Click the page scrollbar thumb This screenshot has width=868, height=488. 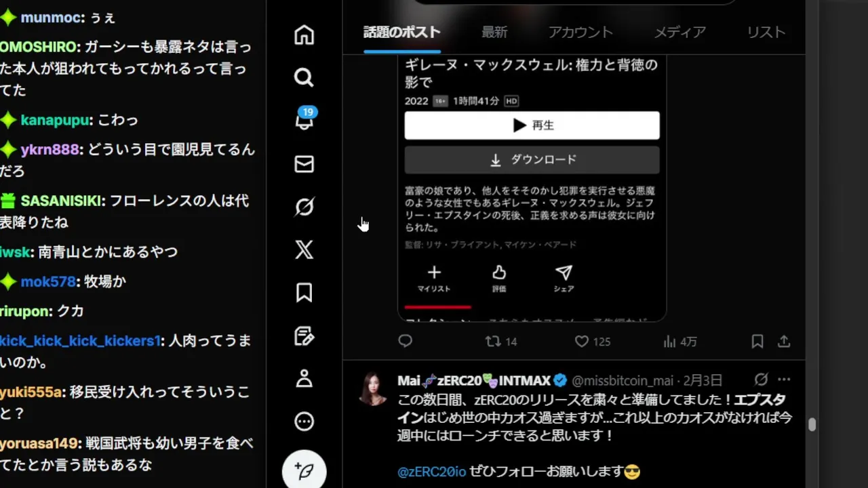[812, 425]
